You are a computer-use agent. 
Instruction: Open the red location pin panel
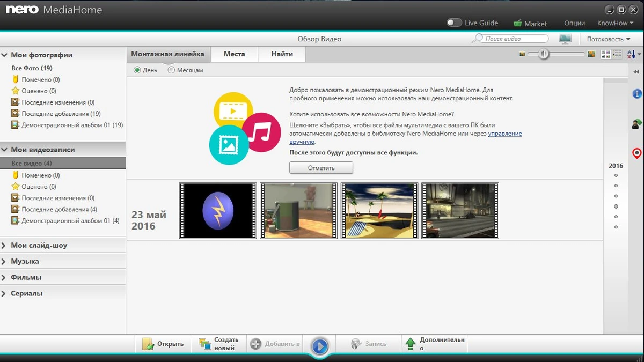(637, 153)
